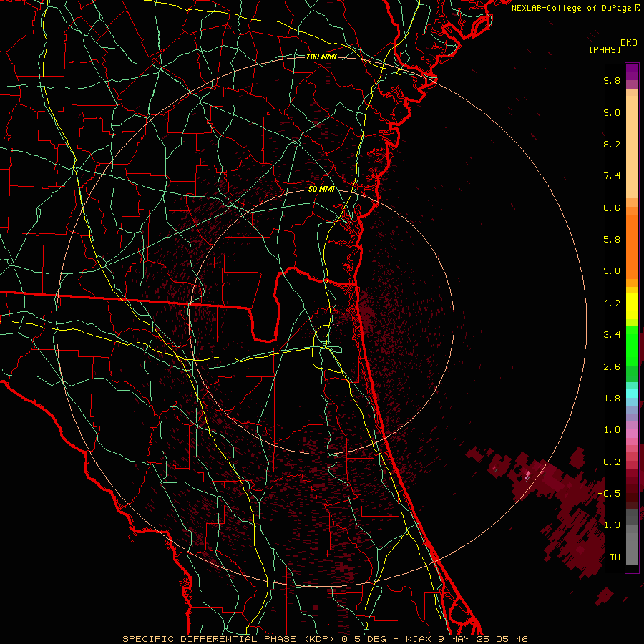
Task: Click the KDP product caption at bottom
Action: click(x=325, y=639)
